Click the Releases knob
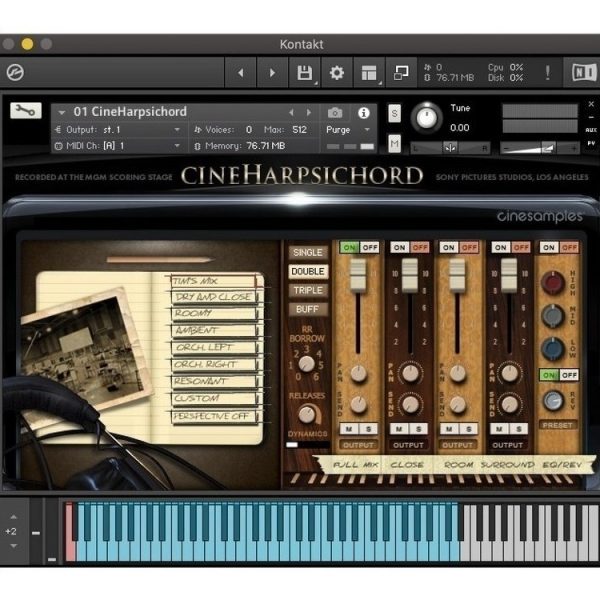The height and width of the screenshot is (600, 600). coord(307,414)
